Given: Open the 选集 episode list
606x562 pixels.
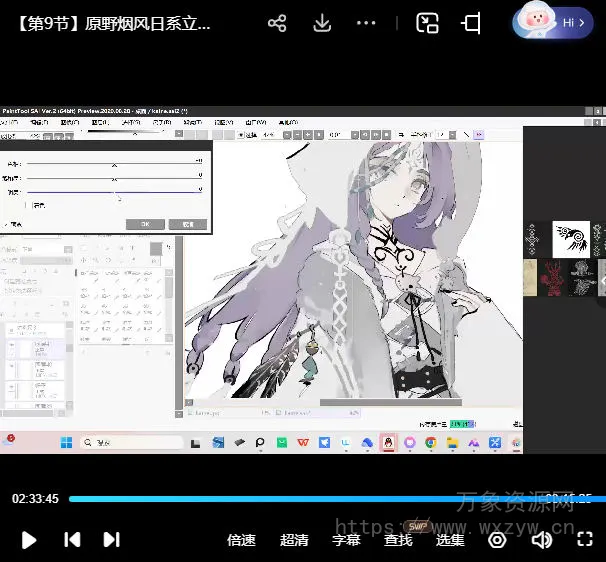Looking at the screenshot, I should 450,540.
